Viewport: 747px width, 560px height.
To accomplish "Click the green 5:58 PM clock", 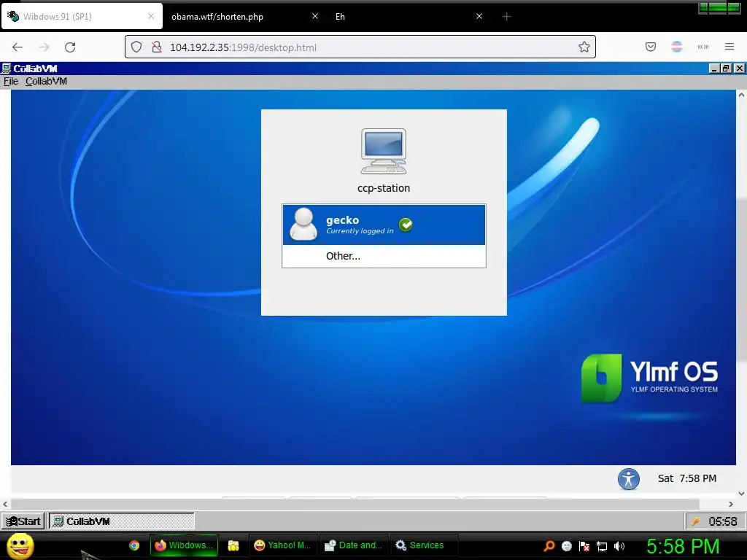I will click(x=683, y=546).
